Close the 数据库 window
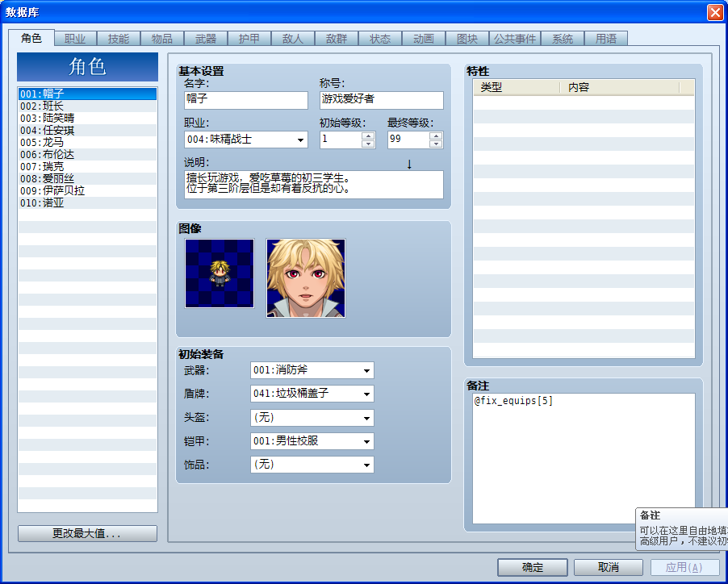Screen dimensions: 728x584 pos(715,13)
